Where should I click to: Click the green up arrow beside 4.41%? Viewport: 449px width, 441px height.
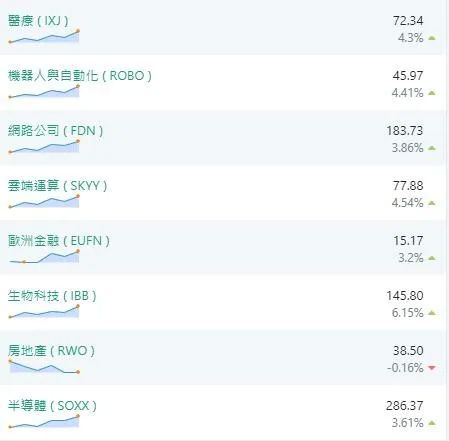(x=432, y=93)
